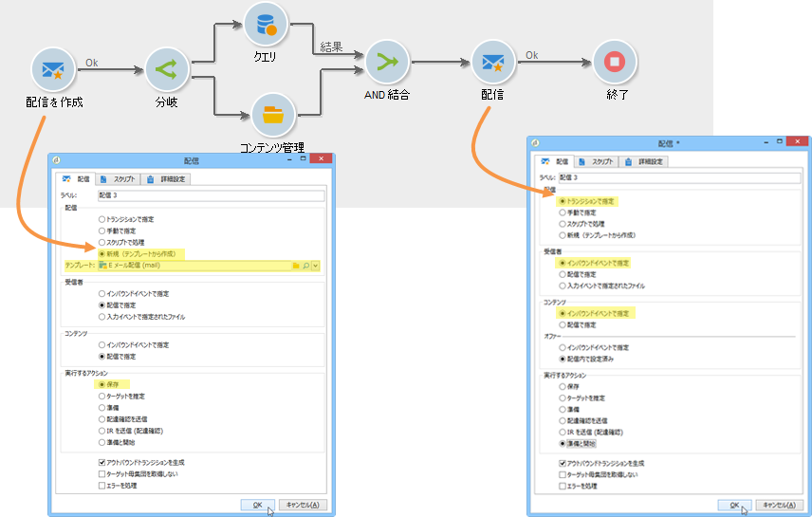Select the 配信 tab in the テンプレート dialog
The width and height of the screenshot is (812, 517).
click(76, 178)
